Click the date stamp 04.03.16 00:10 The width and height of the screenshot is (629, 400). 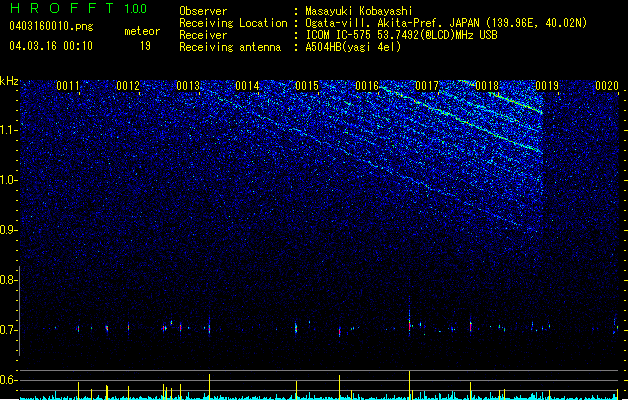[51, 46]
